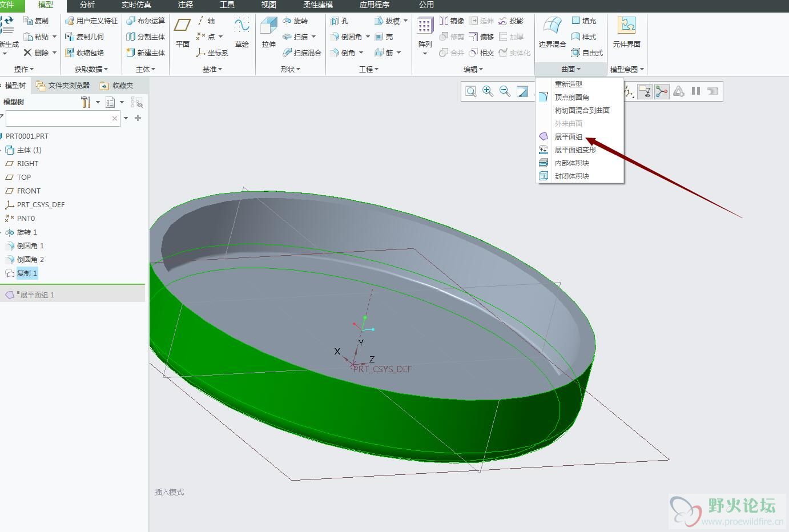Click the Repaint icon in graphics toolbar
The width and height of the screenshot is (789, 532).
click(x=522, y=91)
